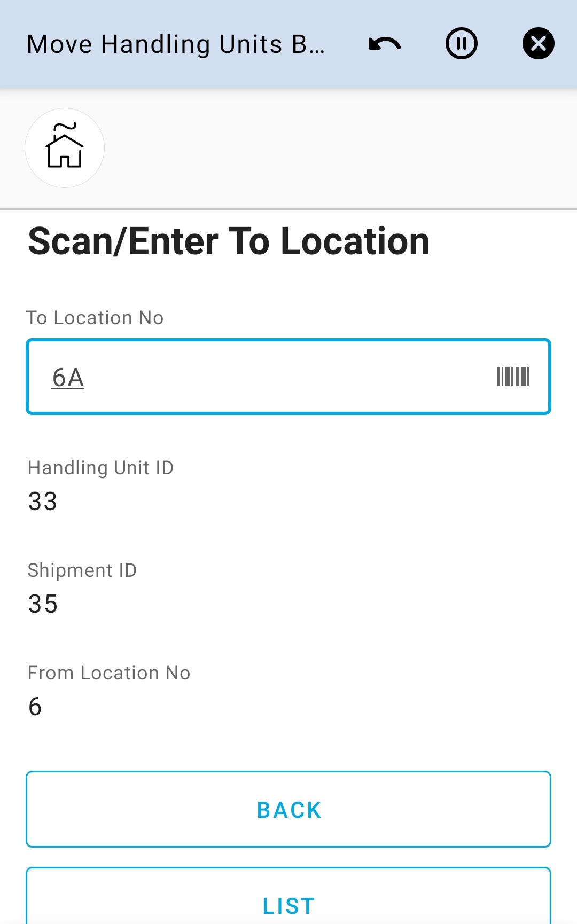The width and height of the screenshot is (577, 924).
Task: Click inside the To Location No field
Action: 288,376
